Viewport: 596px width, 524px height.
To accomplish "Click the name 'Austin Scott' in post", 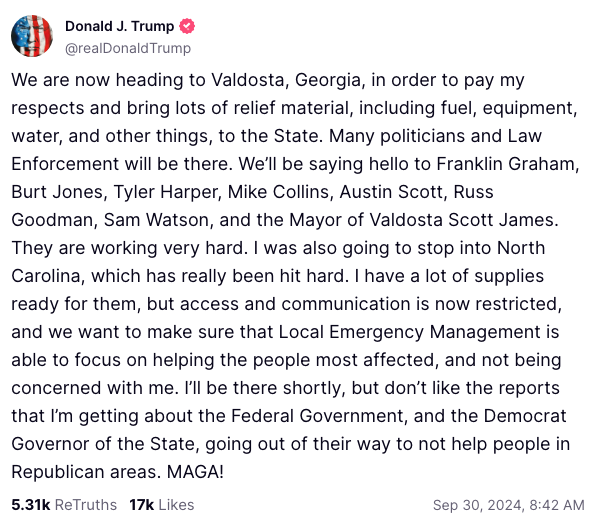I will (393, 192).
